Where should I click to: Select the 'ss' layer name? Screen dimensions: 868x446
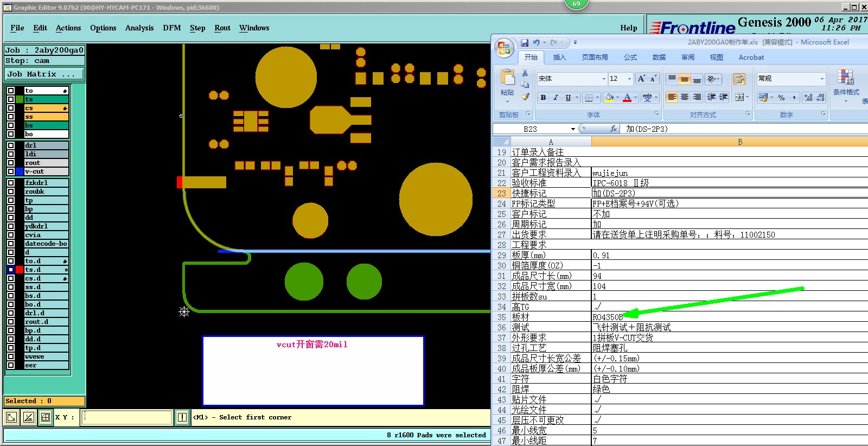pos(46,117)
